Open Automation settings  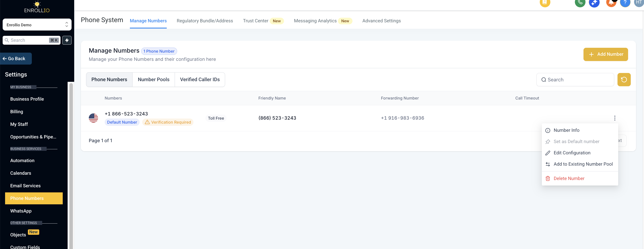tap(22, 161)
